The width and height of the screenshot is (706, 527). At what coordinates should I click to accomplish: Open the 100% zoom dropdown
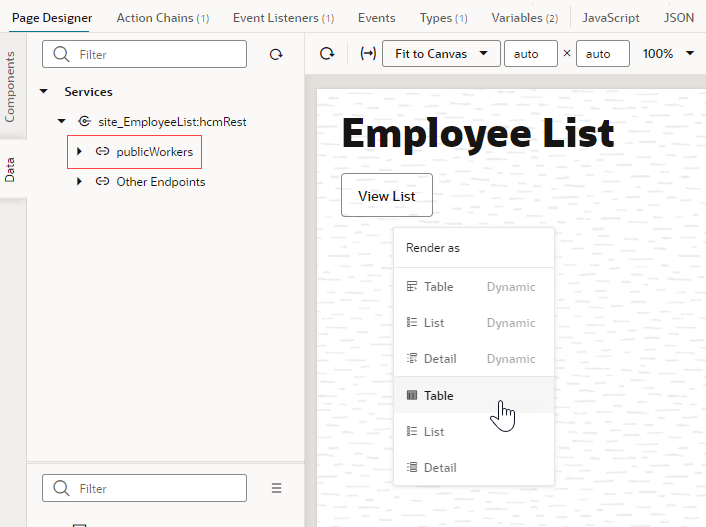click(668, 54)
